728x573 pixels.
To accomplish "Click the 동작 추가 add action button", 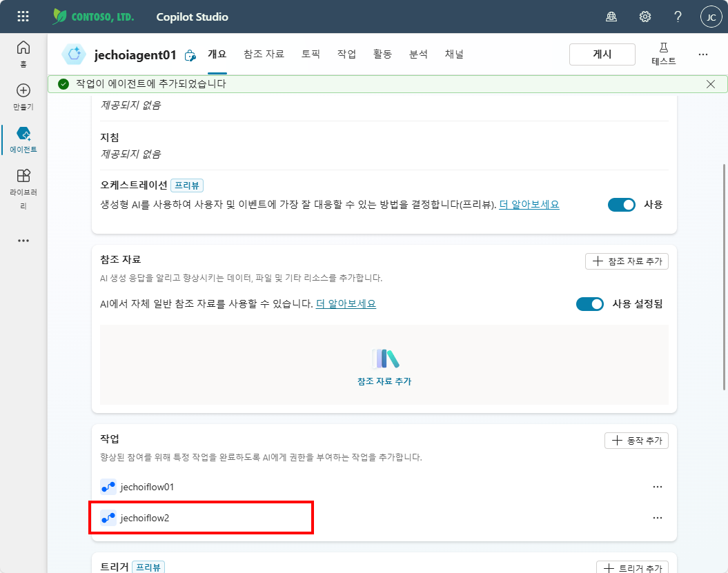I will pos(636,441).
